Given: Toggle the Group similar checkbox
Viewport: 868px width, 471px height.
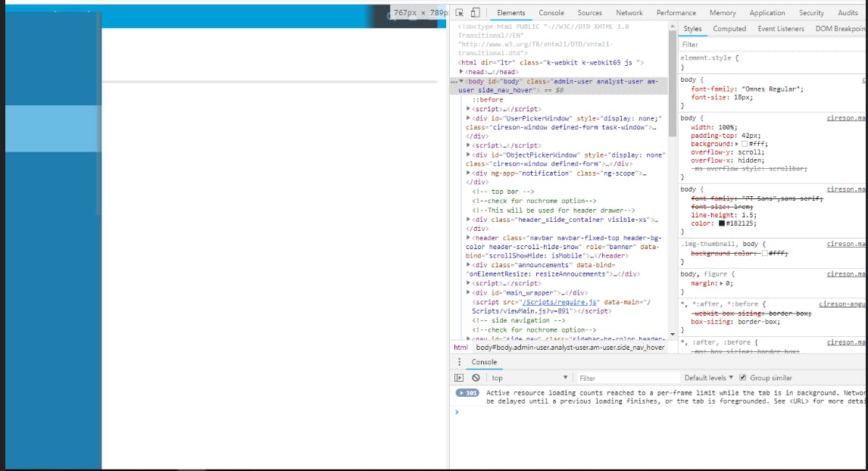Looking at the screenshot, I should 743,378.
